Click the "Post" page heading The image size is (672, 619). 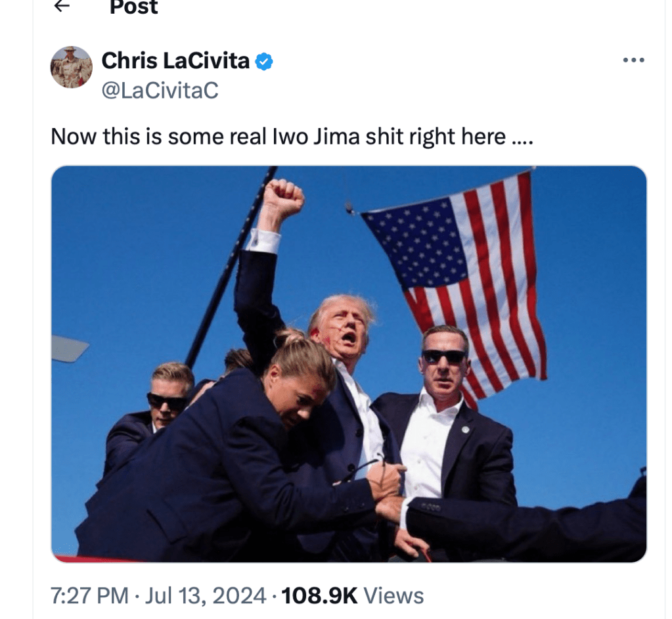[134, 7]
